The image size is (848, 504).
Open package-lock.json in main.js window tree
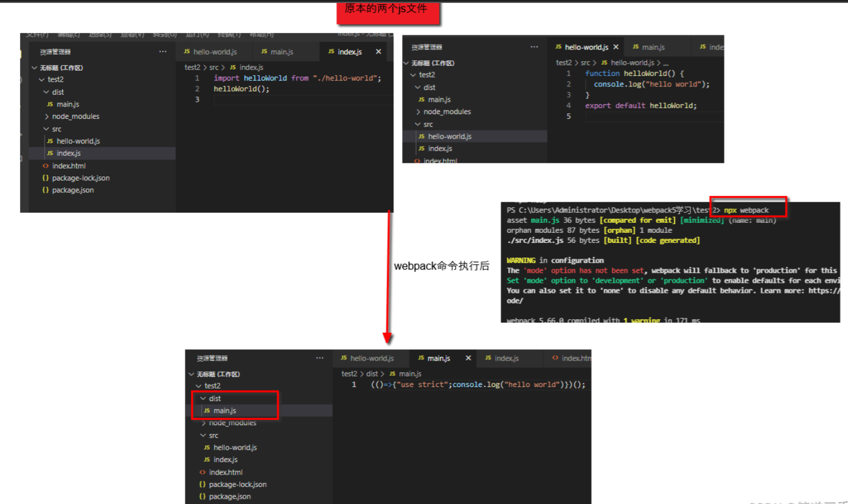[x=233, y=484]
